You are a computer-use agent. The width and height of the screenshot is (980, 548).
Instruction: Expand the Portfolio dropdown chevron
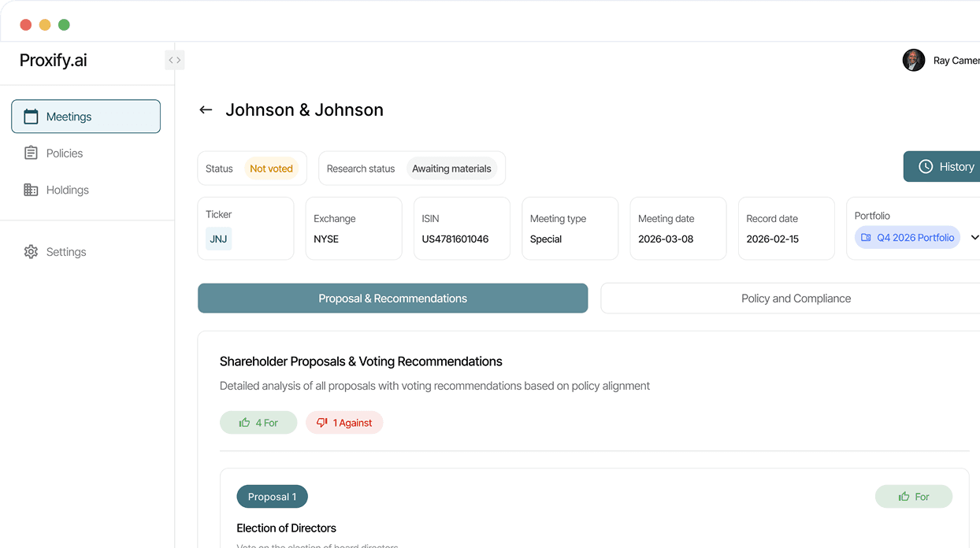pos(974,237)
